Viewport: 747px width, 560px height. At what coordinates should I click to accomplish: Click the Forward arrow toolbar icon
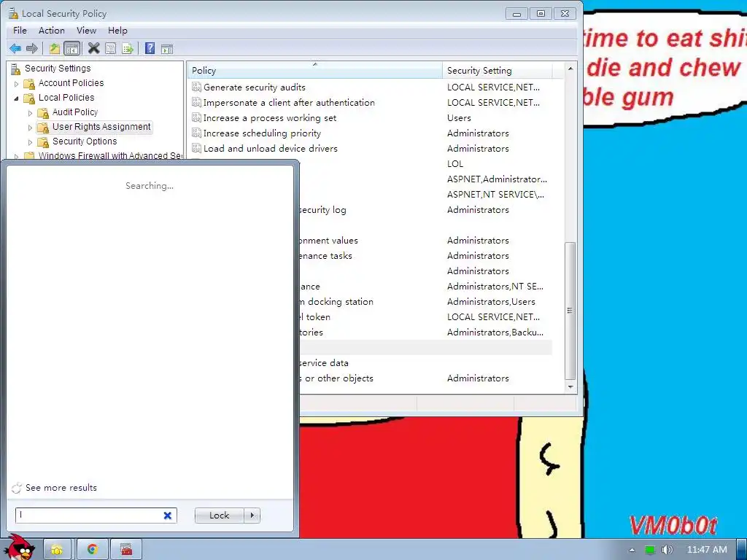(x=32, y=49)
